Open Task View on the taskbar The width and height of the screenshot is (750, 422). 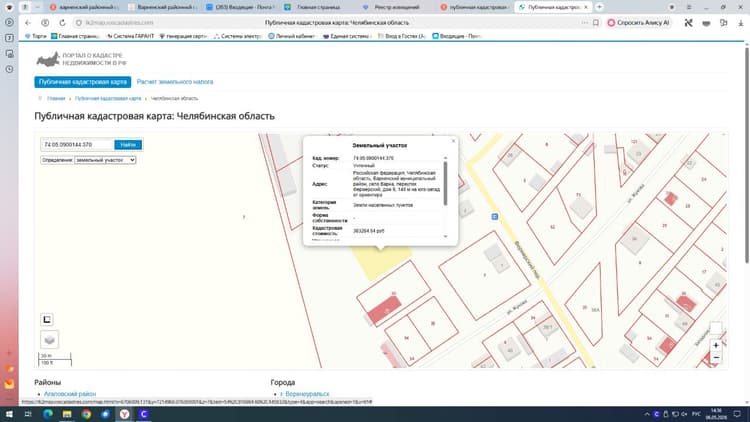coord(28,414)
